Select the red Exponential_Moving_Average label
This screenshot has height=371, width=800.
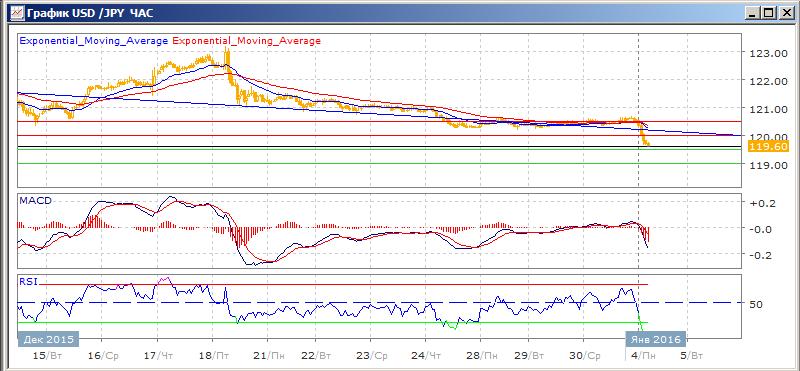click(x=247, y=41)
